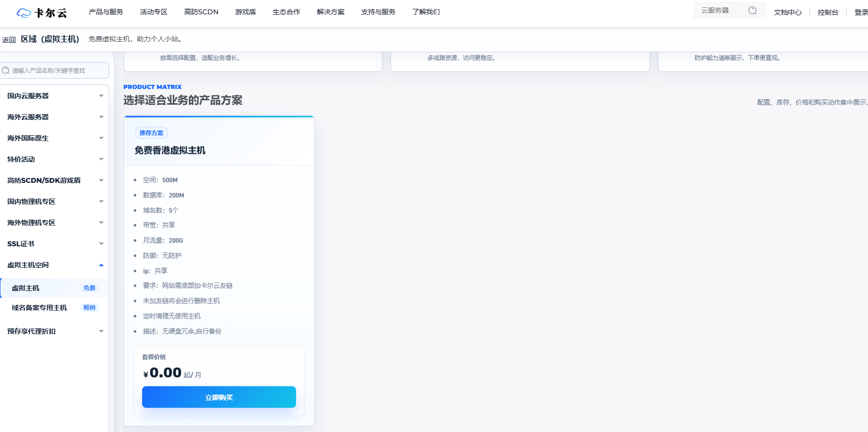Expand the 海外国际原生 category arrow
Image resolution: width=868 pixels, height=432 pixels.
pos(101,138)
